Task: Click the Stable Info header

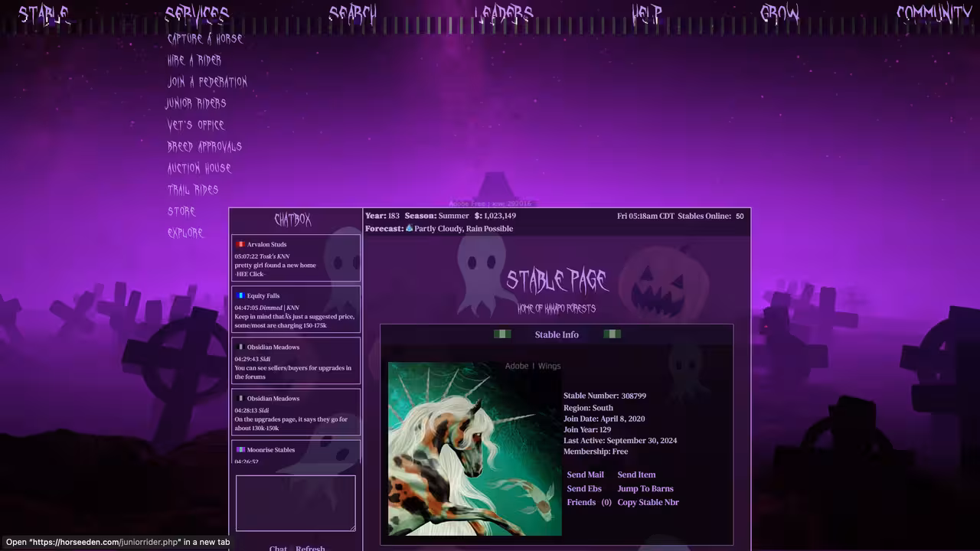Action: (557, 334)
